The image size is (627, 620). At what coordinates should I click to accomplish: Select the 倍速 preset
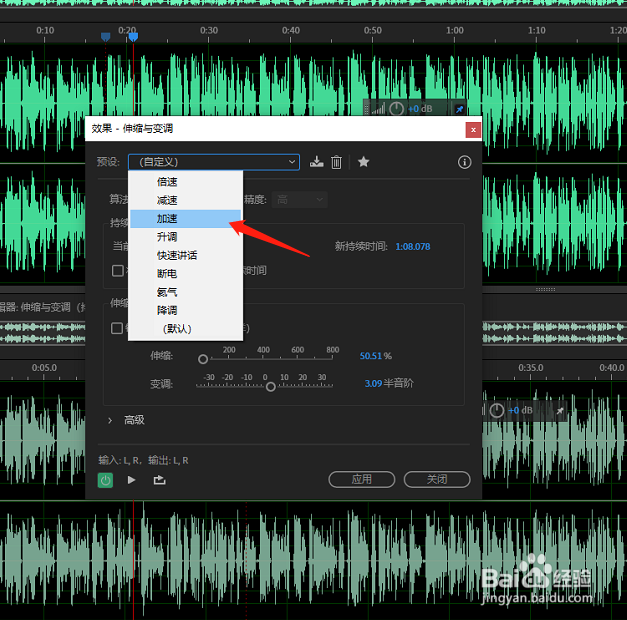click(x=186, y=182)
